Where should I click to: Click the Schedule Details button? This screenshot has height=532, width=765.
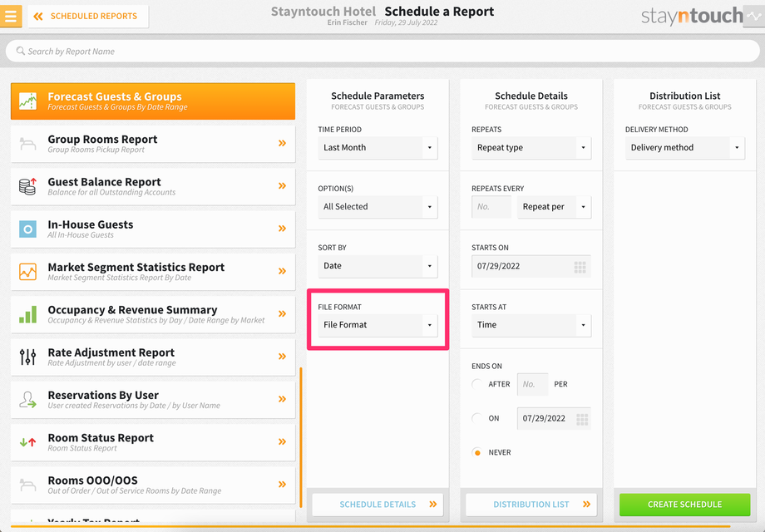[x=378, y=505]
